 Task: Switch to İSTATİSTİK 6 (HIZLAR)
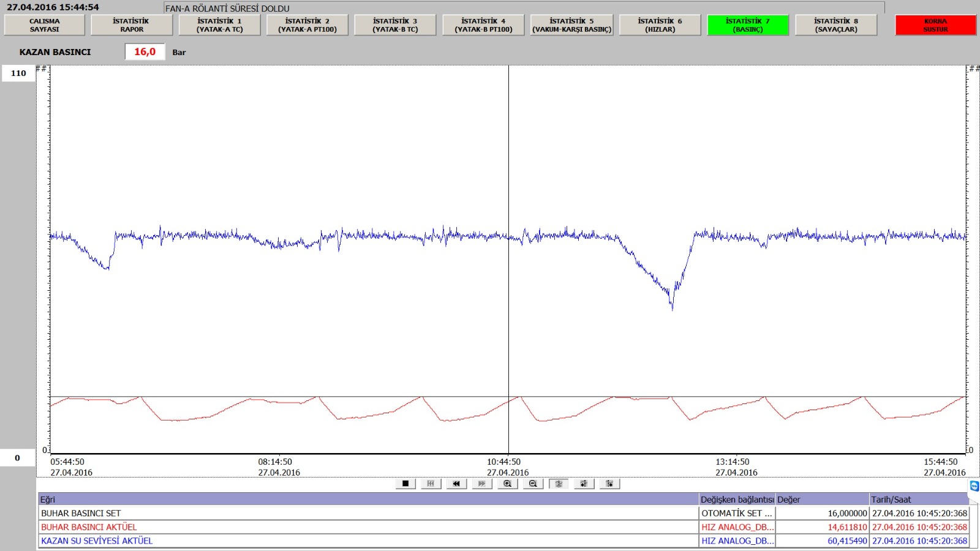click(660, 25)
